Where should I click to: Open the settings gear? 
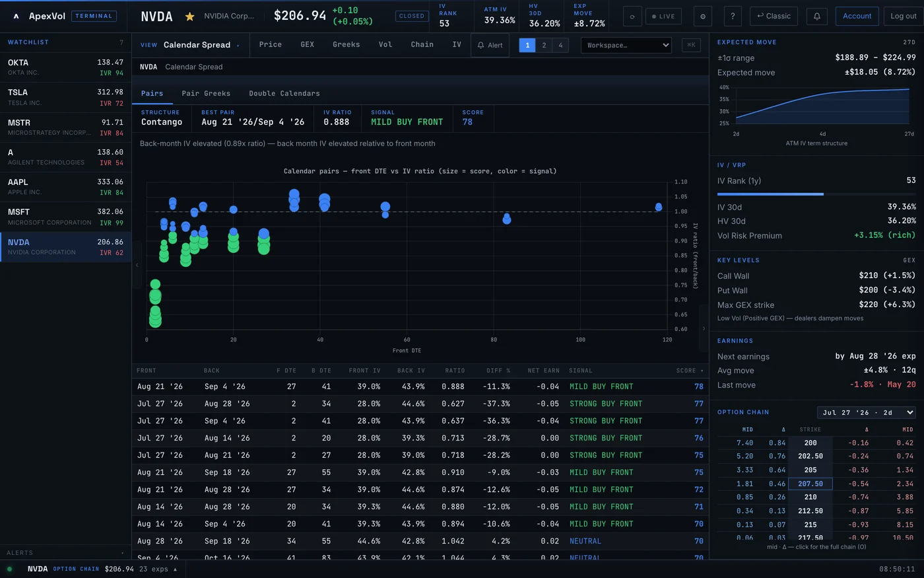[703, 17]
